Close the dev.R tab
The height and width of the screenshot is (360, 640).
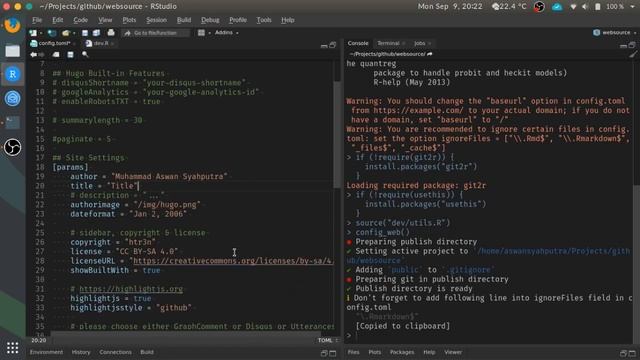[x=113, y=44]
